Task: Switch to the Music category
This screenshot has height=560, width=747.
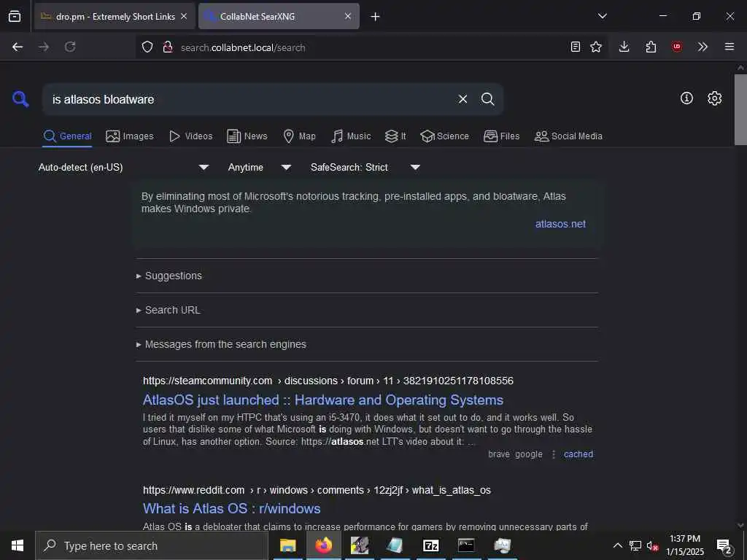Action: click(351, 136)
